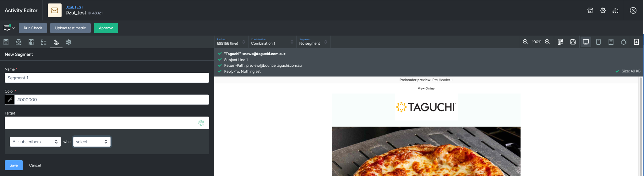Viewport: 644px width, 176px height.
Task: Open the debug bug icon
Action: 624,42
